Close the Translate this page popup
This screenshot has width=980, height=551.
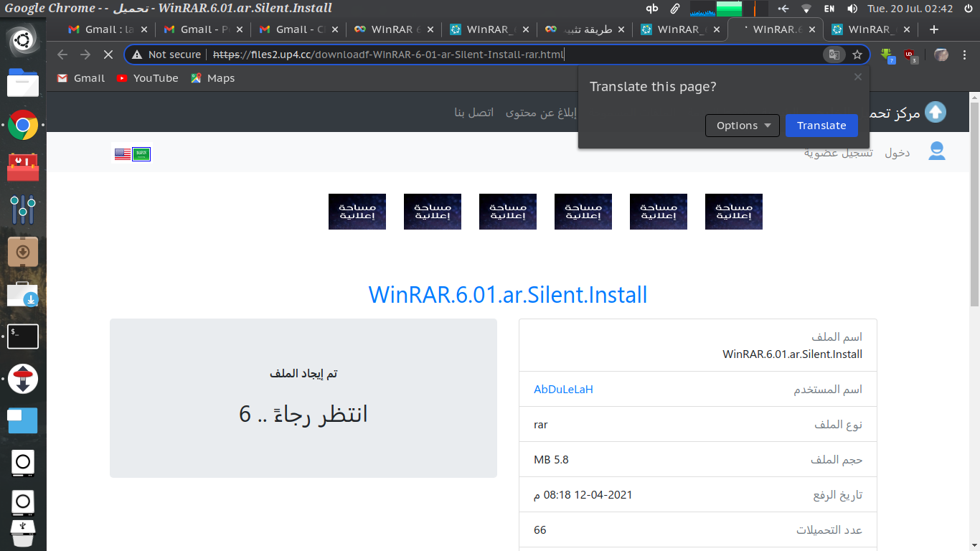coord(857,77)
